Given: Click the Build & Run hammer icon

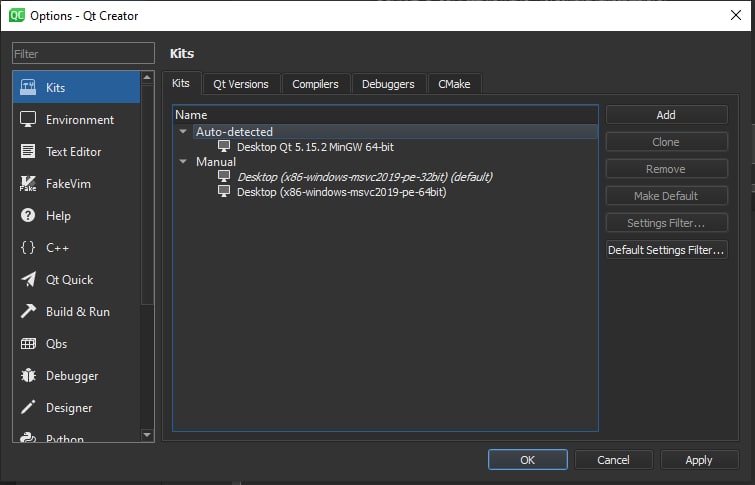Looking at the screenshot, I should coord(28,311).
